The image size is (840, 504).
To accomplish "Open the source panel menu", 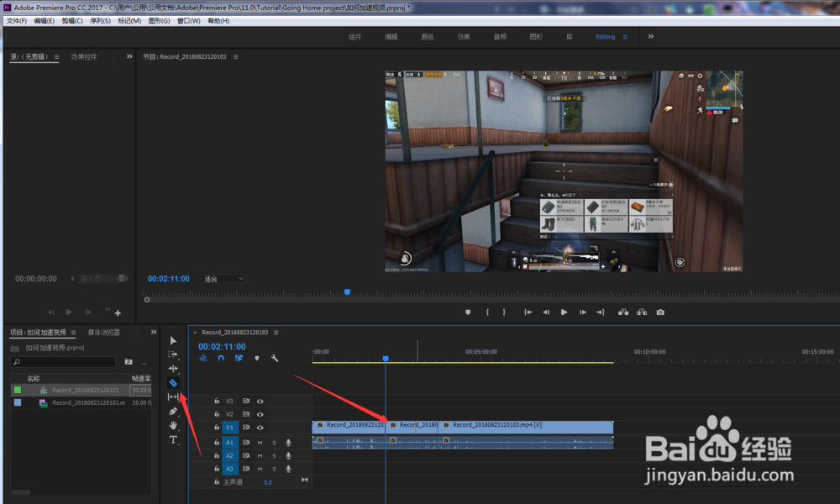I will coord(56,57).
